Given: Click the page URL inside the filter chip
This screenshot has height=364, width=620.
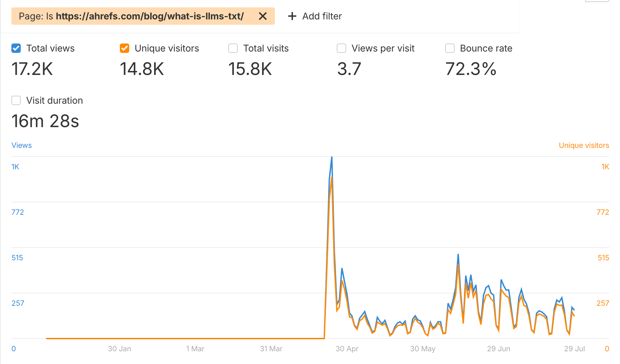Looking at the screenshot, I should 150,16.
